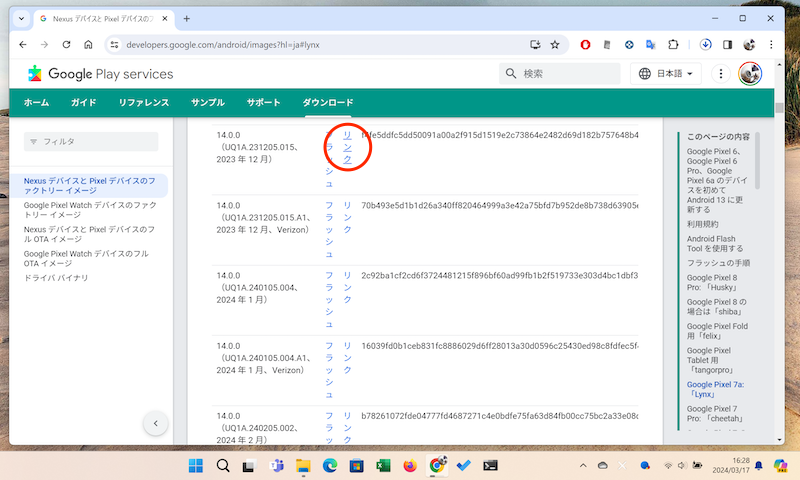Screen dimensions: 800x480
Task: Click the circled リンク link for UQ1A.231205.015
Action: coord(348,146)
